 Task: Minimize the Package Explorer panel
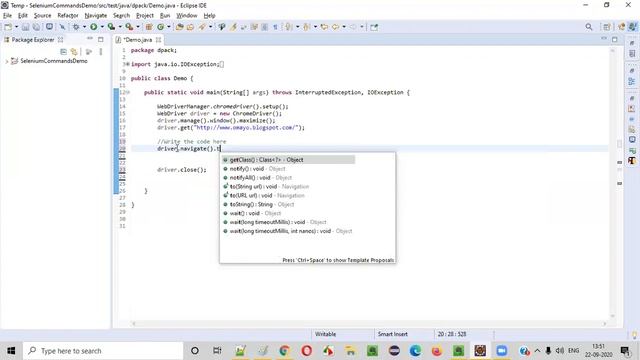coord(90,39)
